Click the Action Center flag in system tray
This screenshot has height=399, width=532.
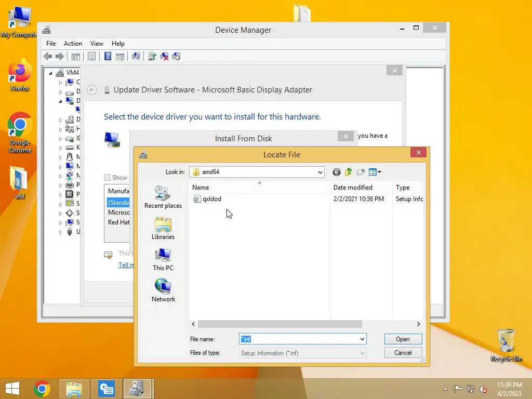pyautogui.click(x=458, y=389)
